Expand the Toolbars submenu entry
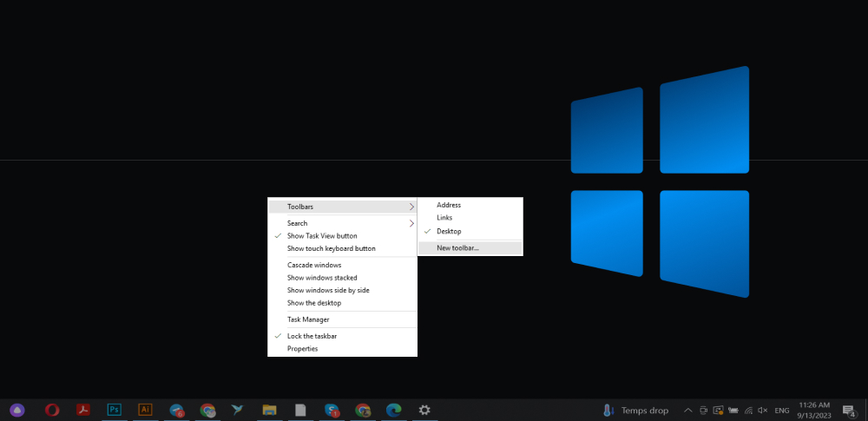The image size is (868, 421). click(342, 207)
